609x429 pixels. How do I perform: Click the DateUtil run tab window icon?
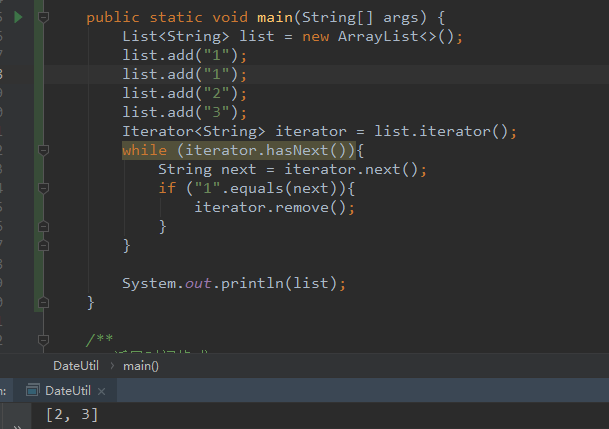click(33, 391)
